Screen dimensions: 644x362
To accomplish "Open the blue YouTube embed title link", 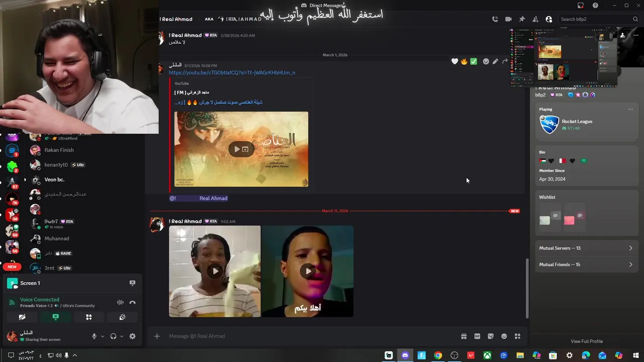I will coord(218,102).
